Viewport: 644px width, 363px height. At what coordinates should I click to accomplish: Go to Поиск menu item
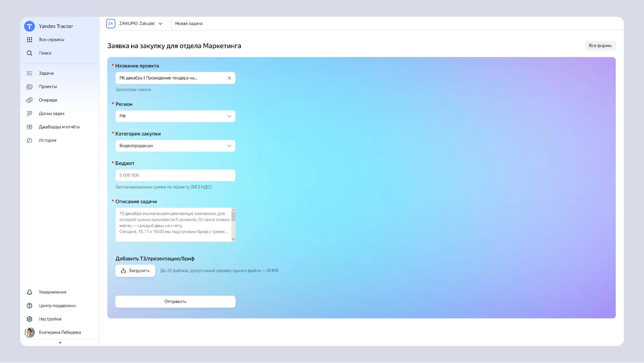click(45, 53)
